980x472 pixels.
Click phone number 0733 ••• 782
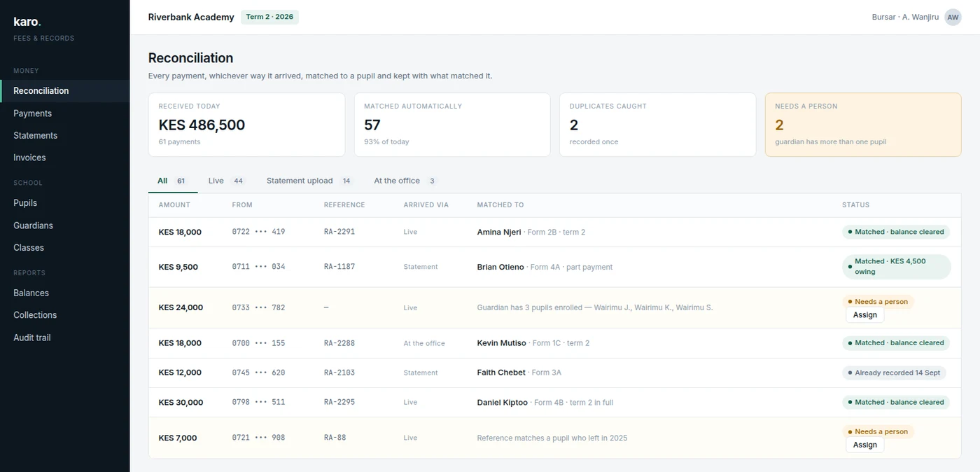(259, 307)
